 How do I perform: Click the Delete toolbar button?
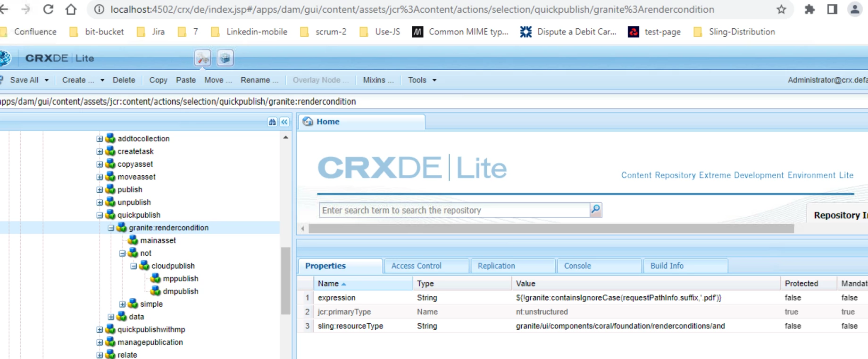(124, 80)
